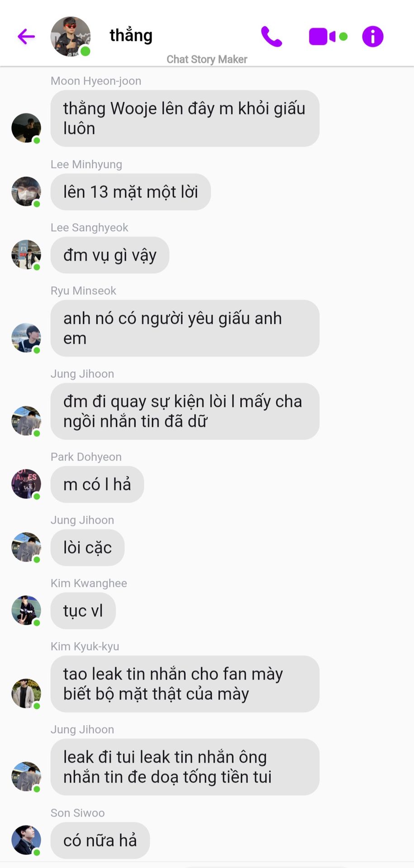414x868 pixels.
Task: Tap Ryu Minseok's avatar
Action: pyautogui.click(x=26, y=338)
